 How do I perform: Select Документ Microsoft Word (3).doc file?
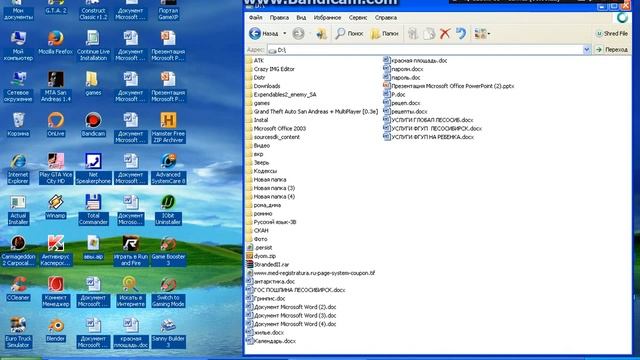click(x=291, y=316)
